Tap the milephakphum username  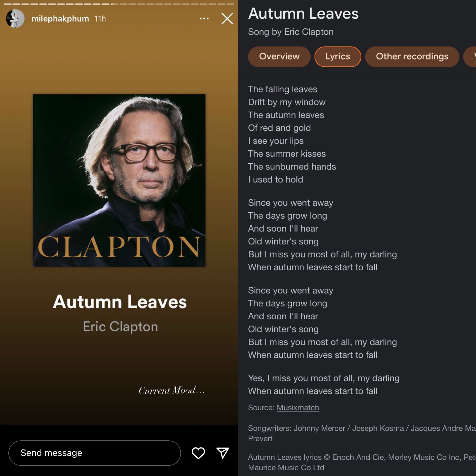pyautogui.click(x=60, y=19)
